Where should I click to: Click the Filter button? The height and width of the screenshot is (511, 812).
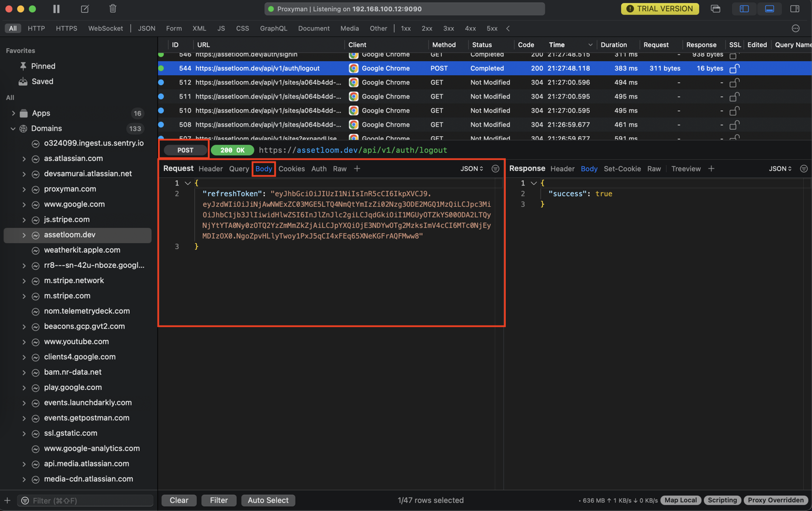click(219, 500)
